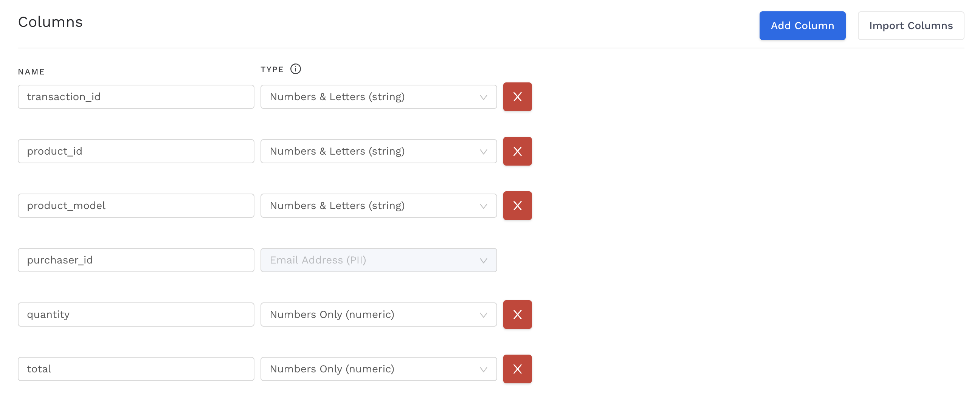
Task: Delete the product_id column row
Action: tap(517, 151)
